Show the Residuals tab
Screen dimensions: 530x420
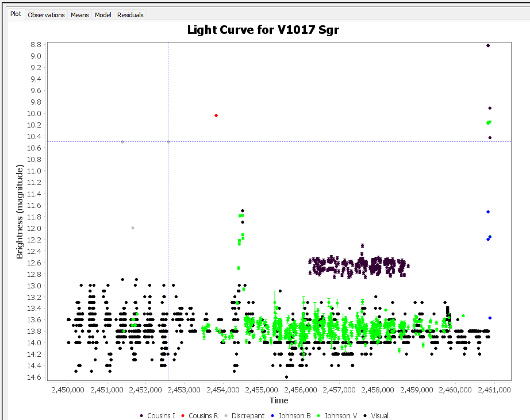(130, 15)
